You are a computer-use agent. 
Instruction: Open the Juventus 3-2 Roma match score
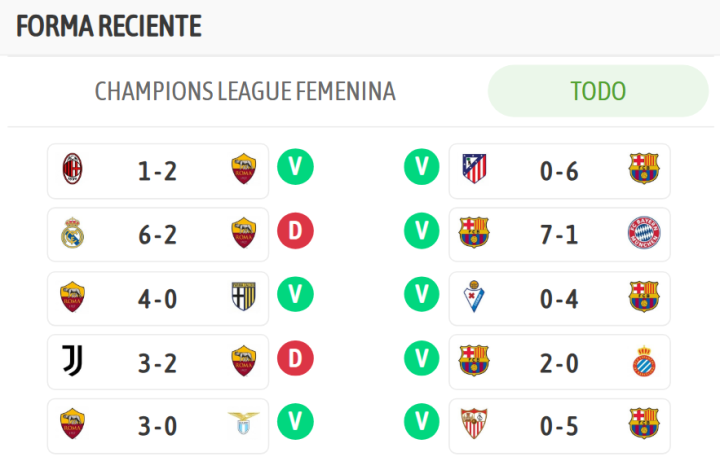point(157,362)
